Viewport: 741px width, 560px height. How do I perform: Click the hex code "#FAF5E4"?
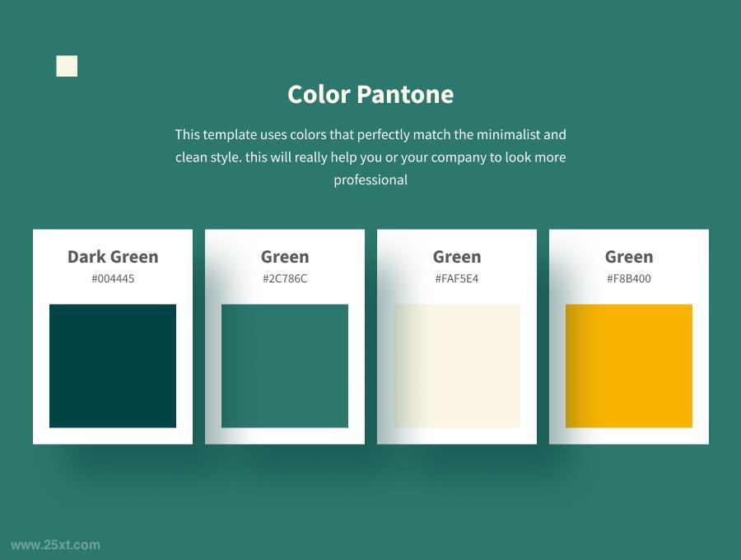click(x=457, y=279)
